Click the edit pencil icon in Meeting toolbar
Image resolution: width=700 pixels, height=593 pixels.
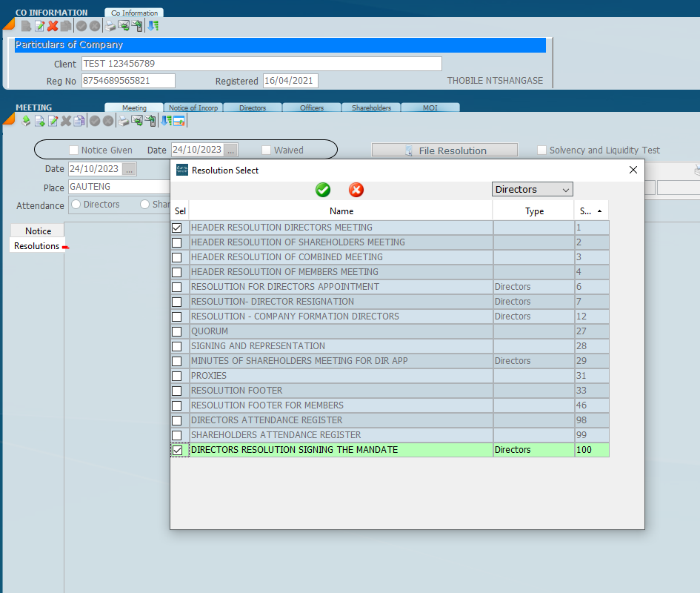click(x=53, y=121)
